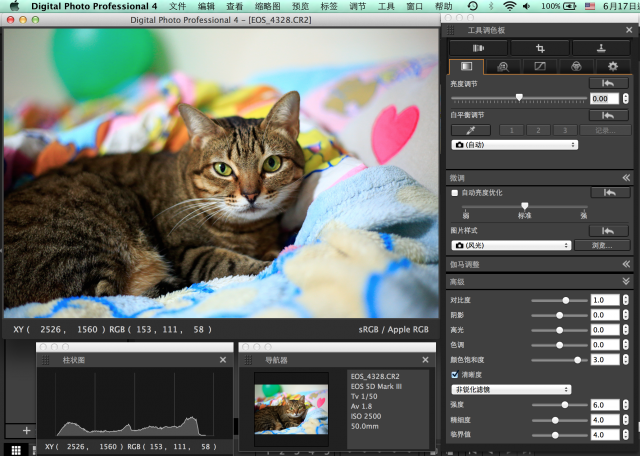Click the 浏览... button

pyautogui.click(x=602, y=245)
